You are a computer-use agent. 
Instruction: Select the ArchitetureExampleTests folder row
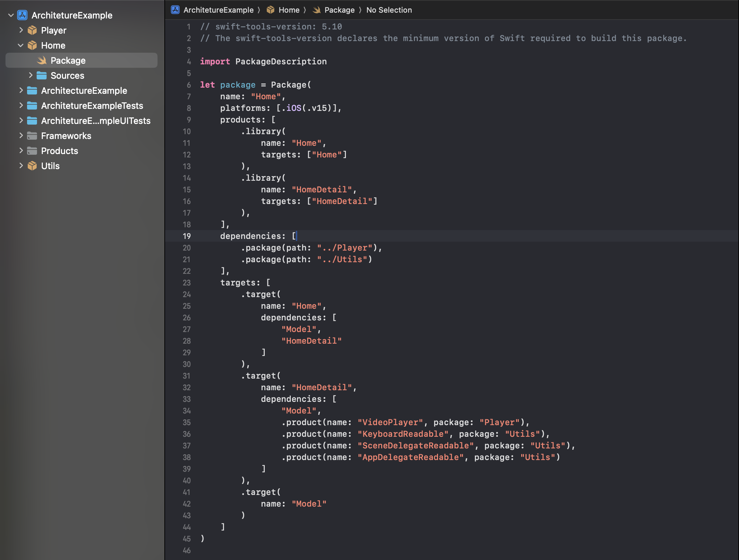[x=92, y=105]
